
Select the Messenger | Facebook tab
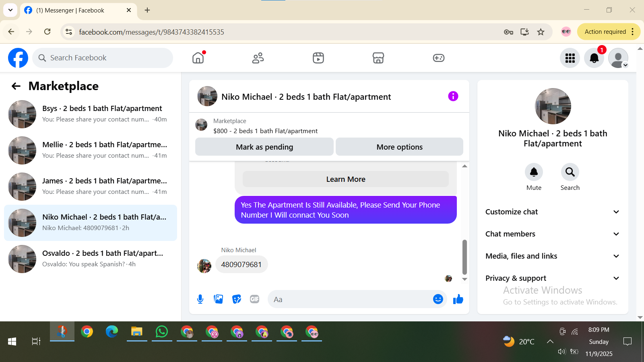pyautogui.click(x=78, y=10)
